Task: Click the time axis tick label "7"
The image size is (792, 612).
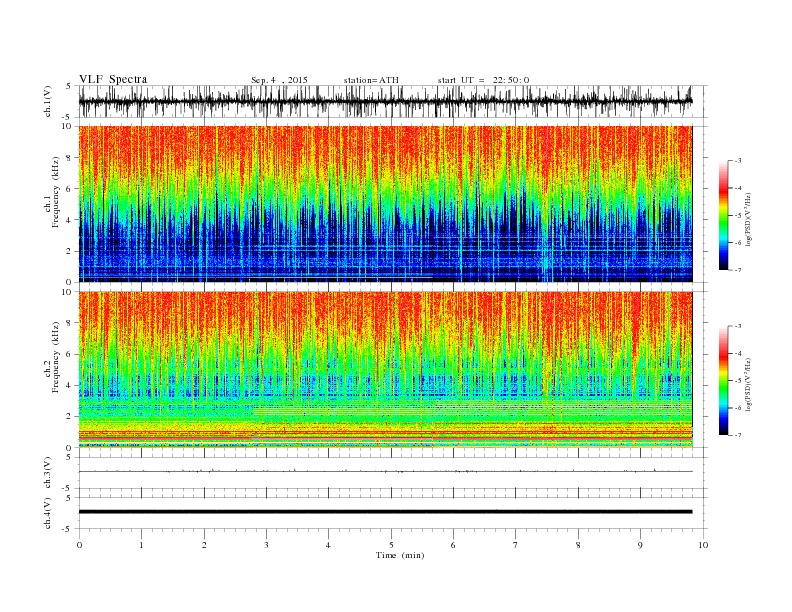Action: coord(516,545)
